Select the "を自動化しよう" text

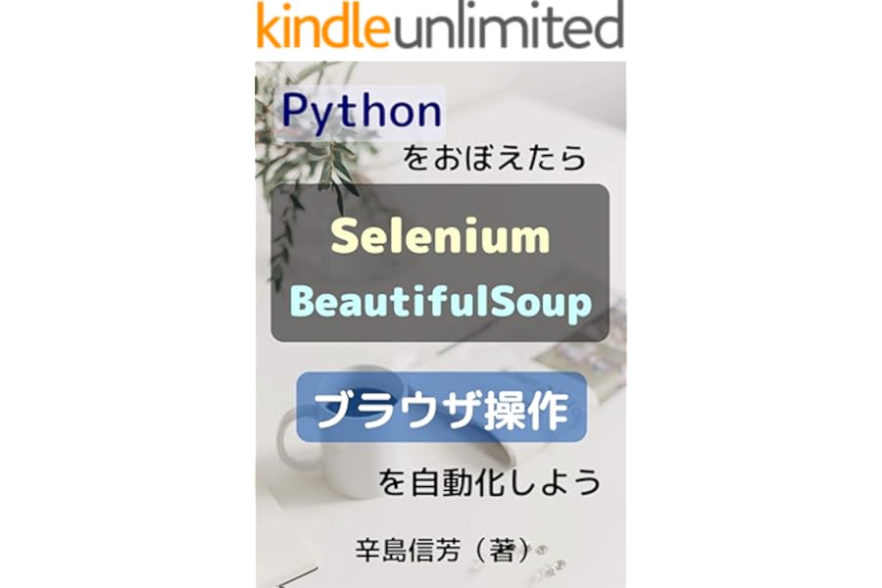pyautogui.click(x=489, y=483)
